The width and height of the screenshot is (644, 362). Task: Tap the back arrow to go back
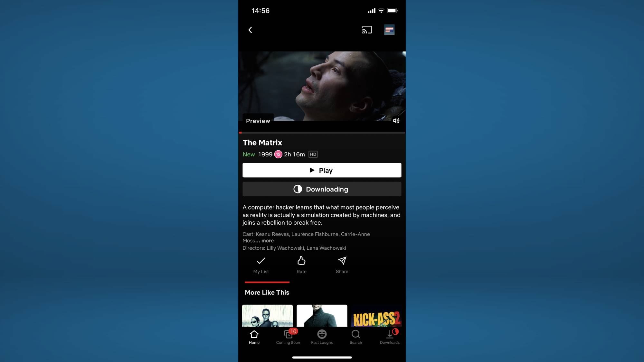click(x=250, y=30)
